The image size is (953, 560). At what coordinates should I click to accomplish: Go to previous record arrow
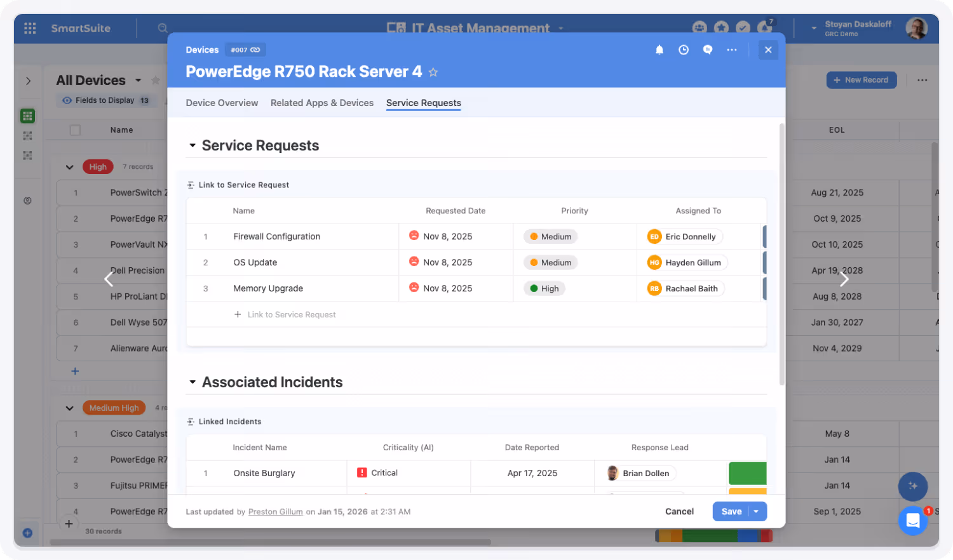(x=109, y=279)
